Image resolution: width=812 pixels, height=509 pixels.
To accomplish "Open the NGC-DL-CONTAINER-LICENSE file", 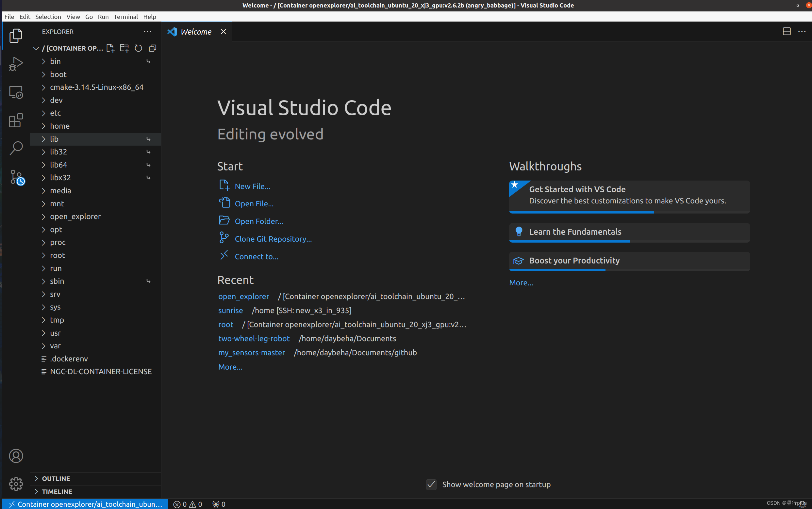I will coord(95,372).
